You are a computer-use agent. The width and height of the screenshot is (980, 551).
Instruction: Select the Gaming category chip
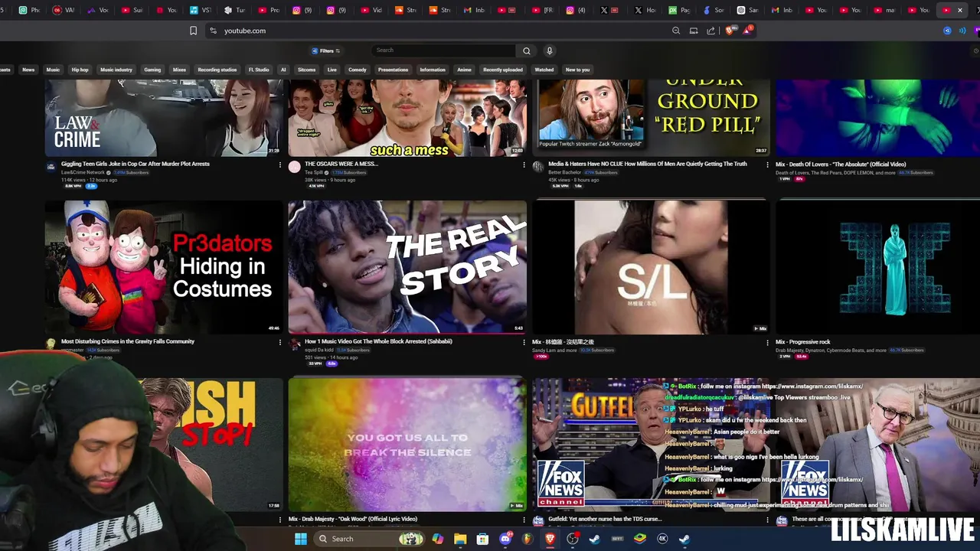(x=152, y=70)
